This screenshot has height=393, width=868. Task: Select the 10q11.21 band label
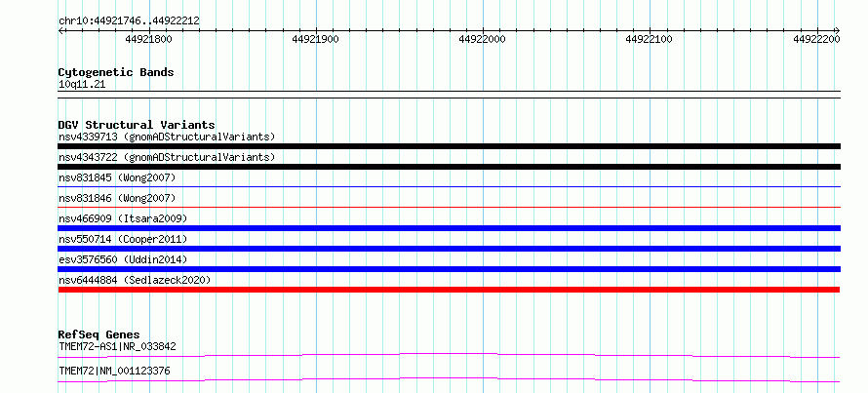coord(82,85)
